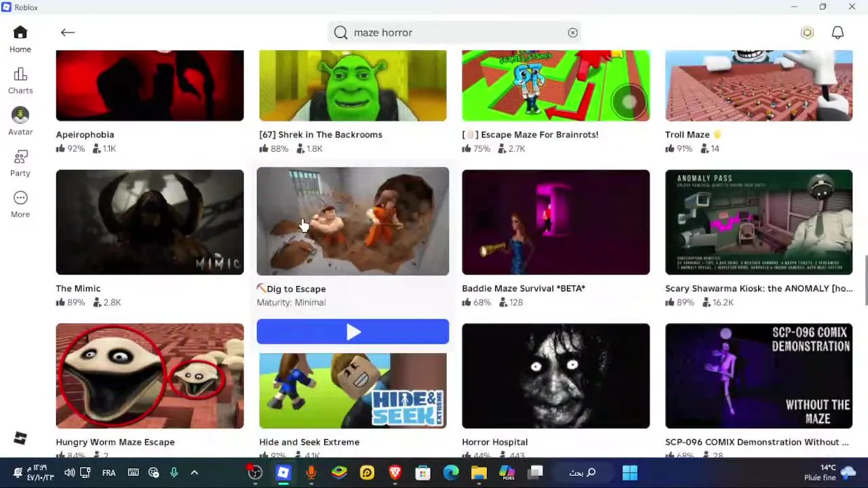Open Microsoft Edge from taskbar
The height and width of the screenshot is (488, 868).
click(451, 472)
